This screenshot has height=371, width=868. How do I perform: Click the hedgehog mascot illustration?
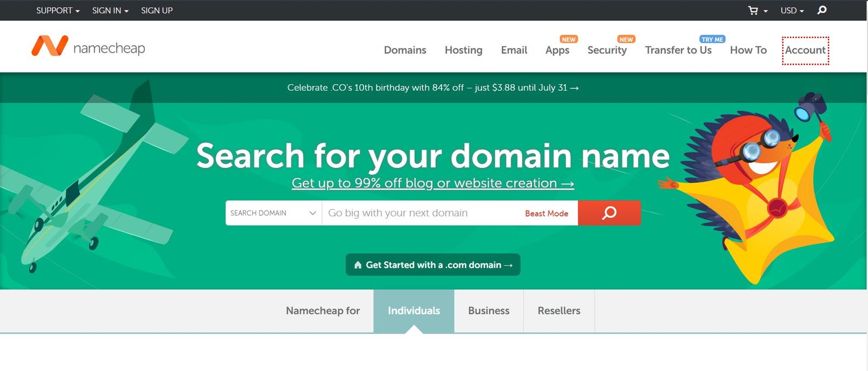[x=759, y=185]
